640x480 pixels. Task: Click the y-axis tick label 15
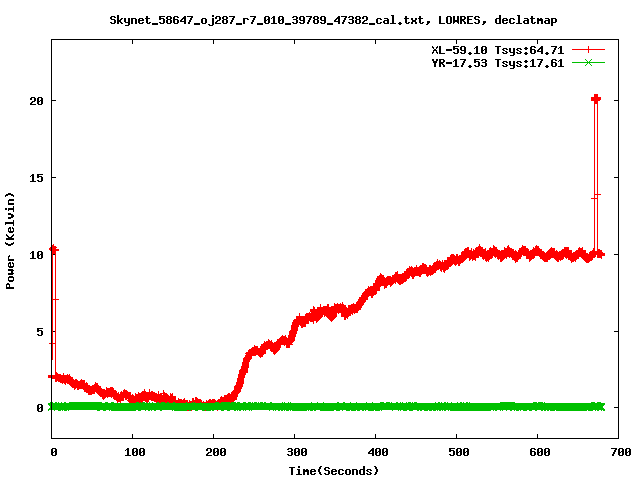[36, 178]
